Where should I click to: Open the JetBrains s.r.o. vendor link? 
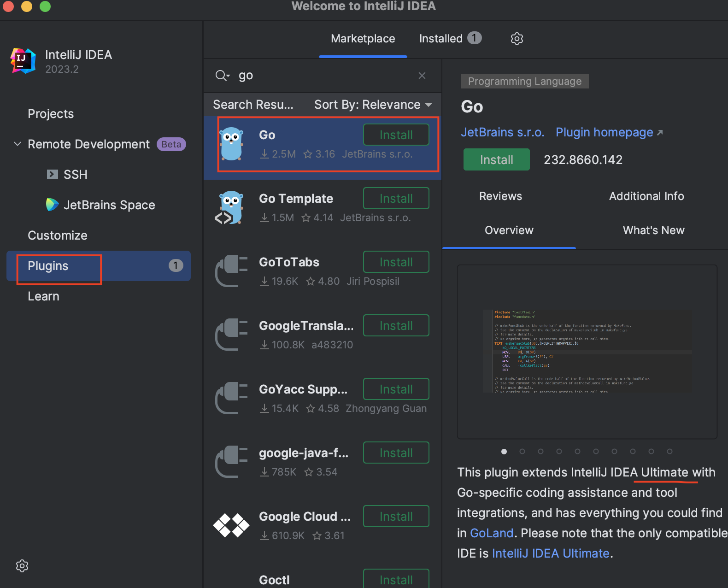(503, 133)
